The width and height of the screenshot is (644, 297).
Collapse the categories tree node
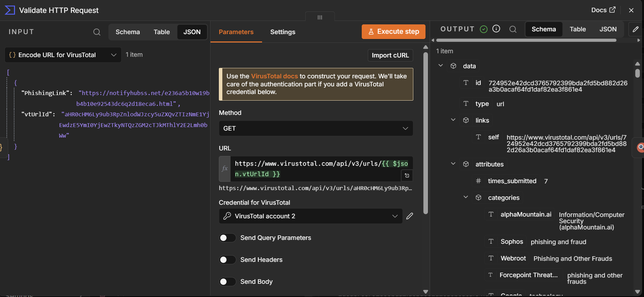pos(466,197)
